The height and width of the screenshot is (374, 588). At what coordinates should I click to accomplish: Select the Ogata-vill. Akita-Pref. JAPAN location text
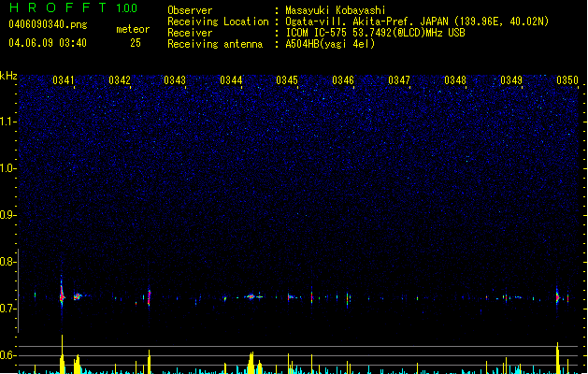(417, 22)
